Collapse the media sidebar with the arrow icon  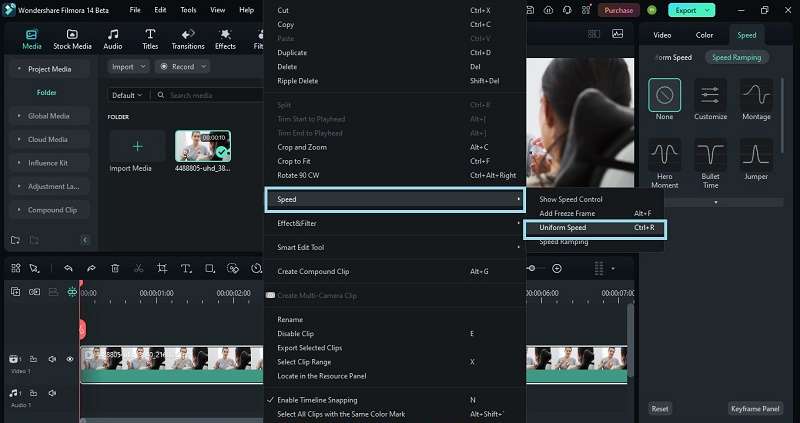(x=85, y=240)
